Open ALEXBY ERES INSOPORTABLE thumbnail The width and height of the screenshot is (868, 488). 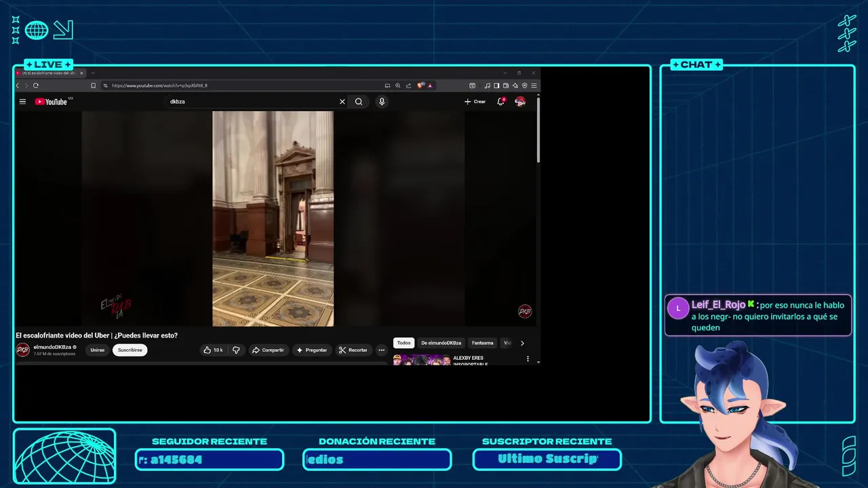coord(421,360)
